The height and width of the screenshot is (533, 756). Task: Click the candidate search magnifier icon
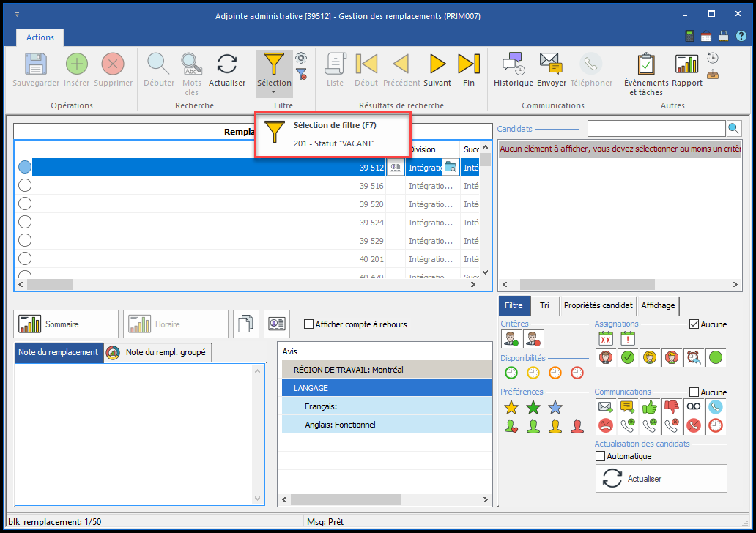coord(733,129)
